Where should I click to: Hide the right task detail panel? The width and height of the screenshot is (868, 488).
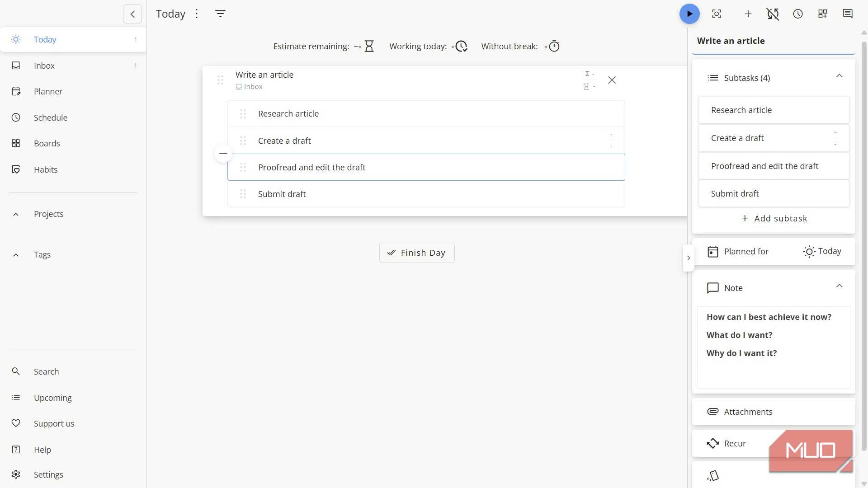point(689,258)
